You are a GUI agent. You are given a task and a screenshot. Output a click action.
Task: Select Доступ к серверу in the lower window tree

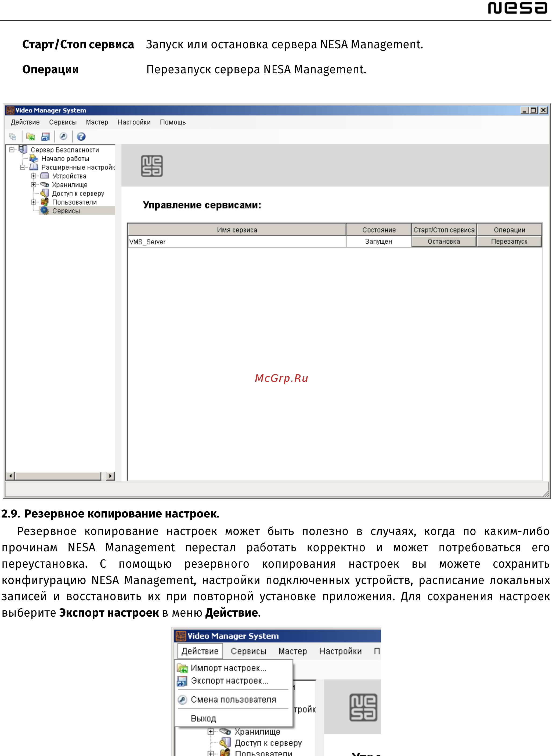click(x=268, y=743)
